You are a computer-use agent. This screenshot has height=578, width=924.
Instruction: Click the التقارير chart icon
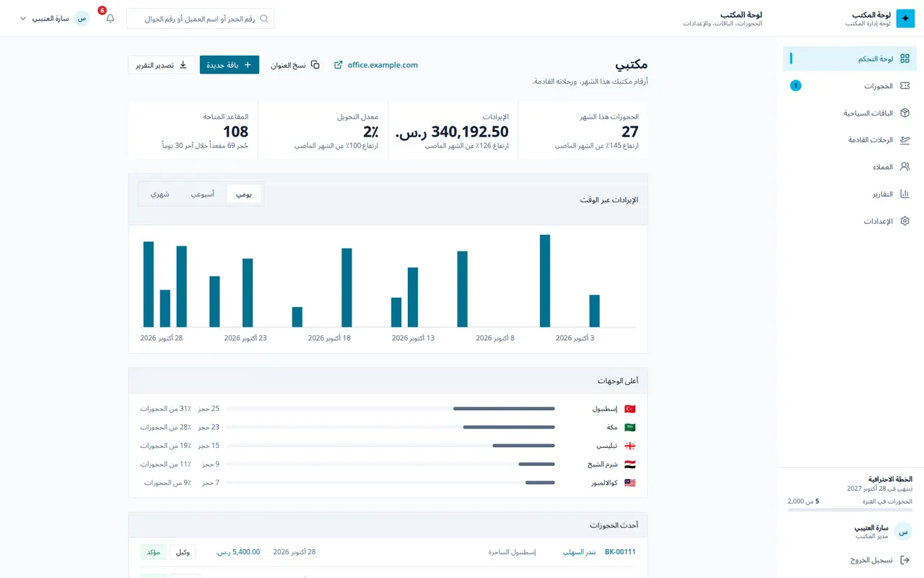tap(905, 194)
